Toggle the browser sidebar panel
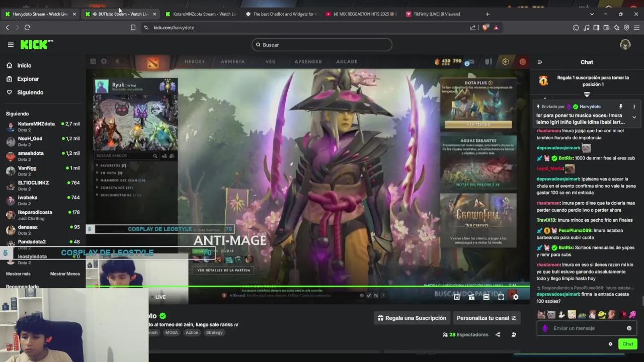The width and height of the screenshot is (644, 362). (596, 28)
